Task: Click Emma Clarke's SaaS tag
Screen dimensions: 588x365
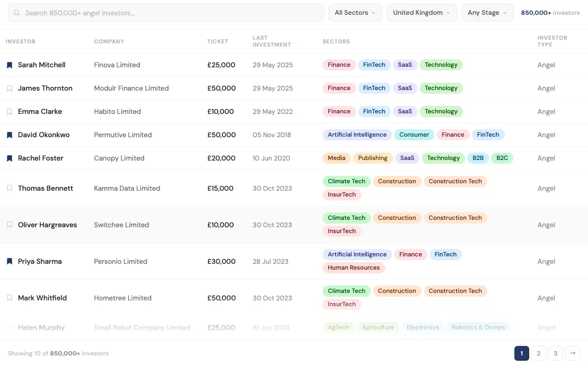Action: click(405, 111)
